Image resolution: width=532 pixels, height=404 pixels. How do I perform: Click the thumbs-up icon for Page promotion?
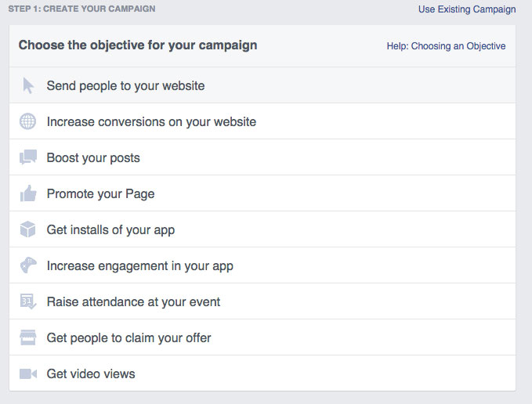tap(28, 193)
